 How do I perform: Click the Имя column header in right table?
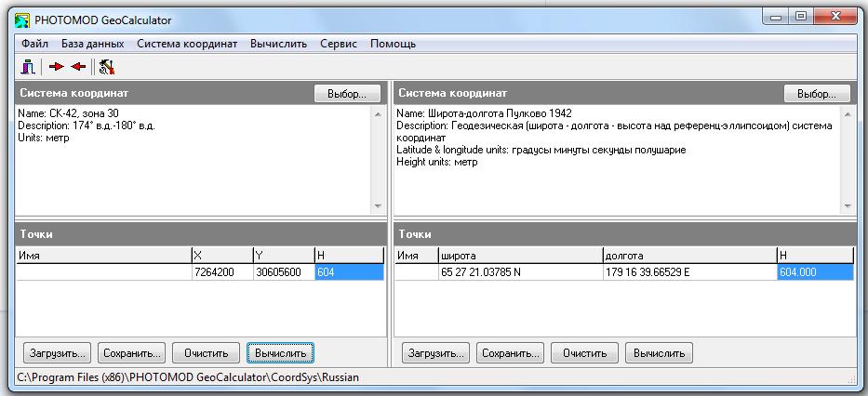[416, 256]
